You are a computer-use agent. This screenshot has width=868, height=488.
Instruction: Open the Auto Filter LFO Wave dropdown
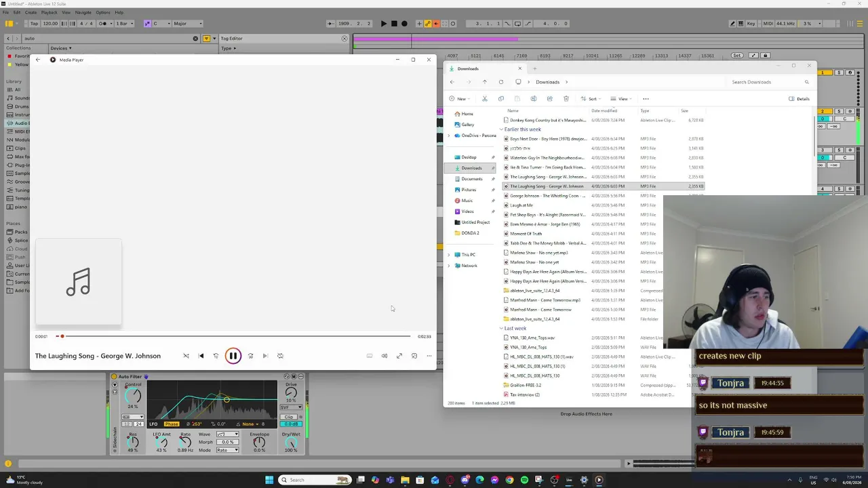[x=228, y=434]
